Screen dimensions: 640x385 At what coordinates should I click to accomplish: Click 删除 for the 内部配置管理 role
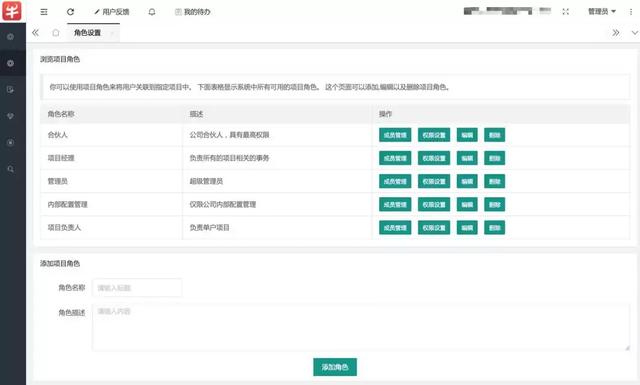(494, 205)
